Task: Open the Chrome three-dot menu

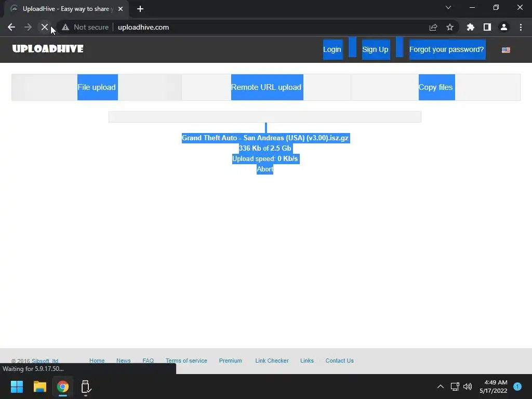Action: click(521, 27)
